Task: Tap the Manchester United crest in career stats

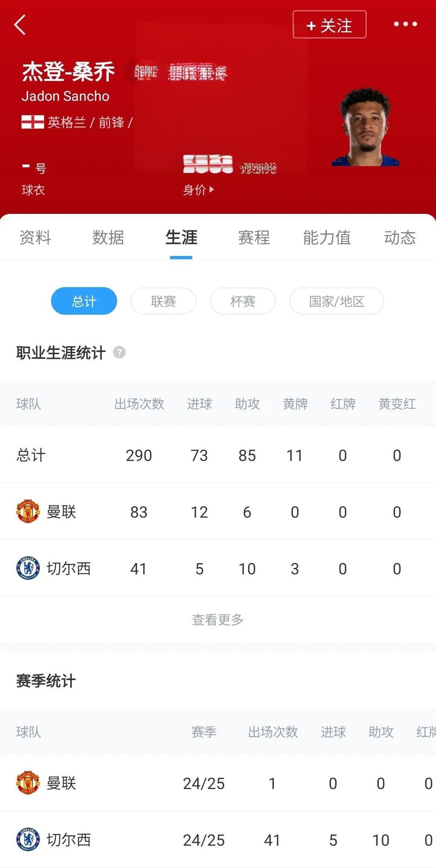Action: coord(28,511)
